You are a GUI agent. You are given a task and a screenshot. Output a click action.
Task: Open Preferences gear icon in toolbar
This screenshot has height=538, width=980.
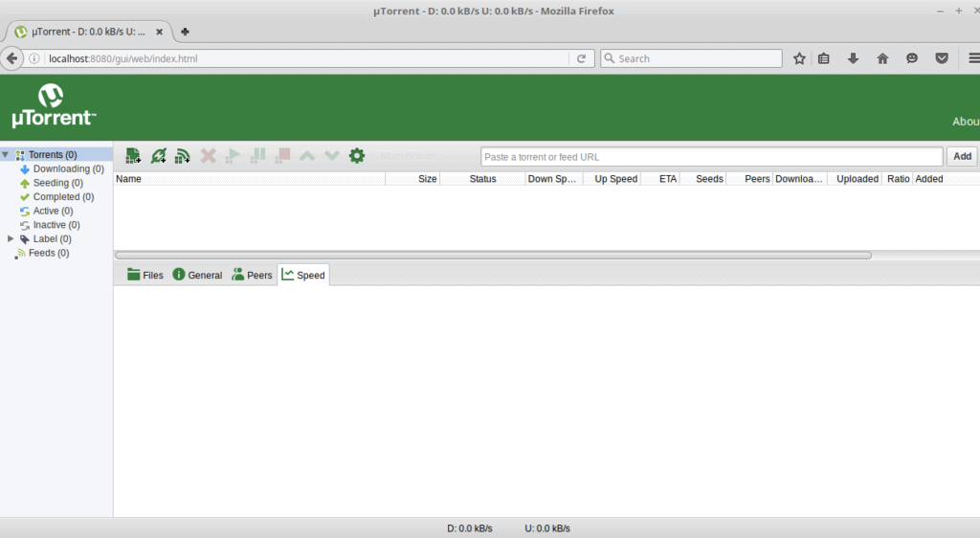[357, 156]
